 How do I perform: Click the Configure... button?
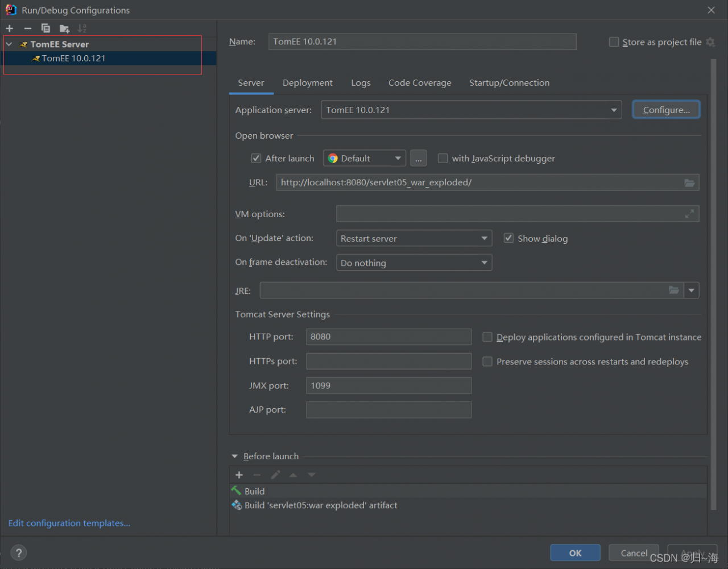click(x=666, y=110)
